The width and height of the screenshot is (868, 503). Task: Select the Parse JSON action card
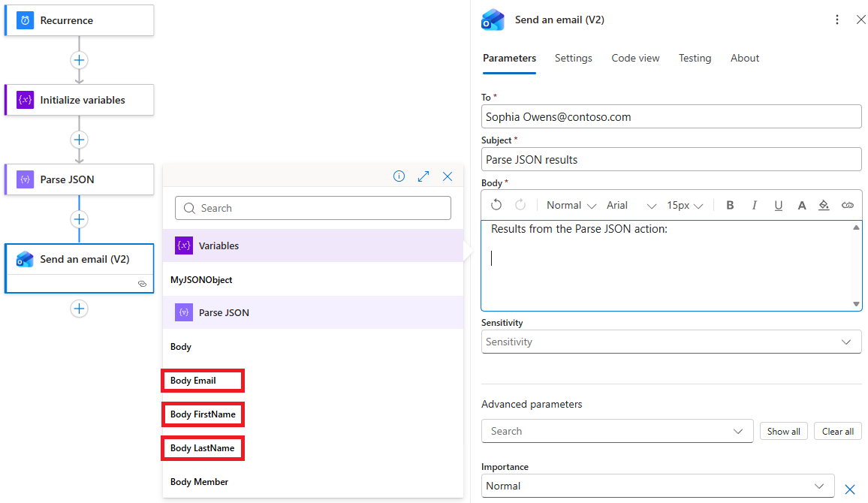coord(79,179)
